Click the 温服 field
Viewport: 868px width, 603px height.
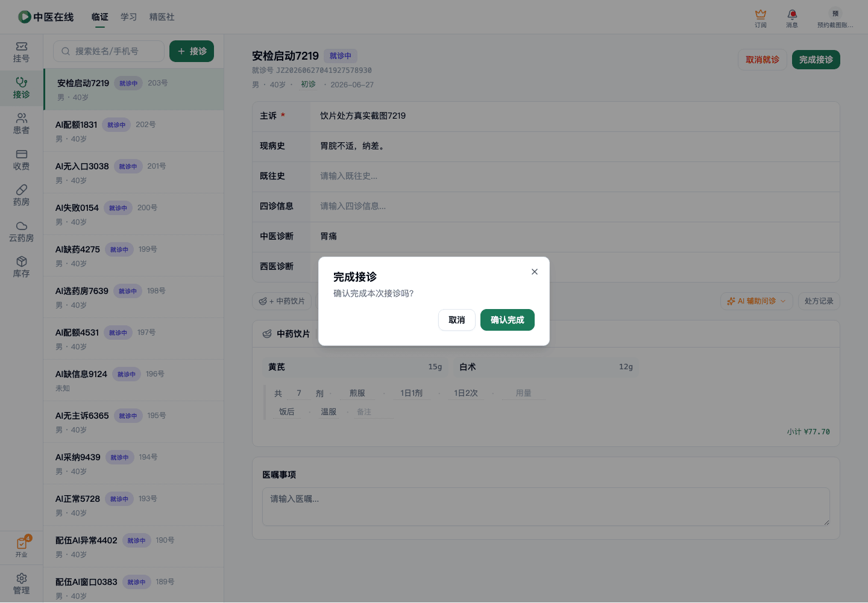(x=329, y=412)
